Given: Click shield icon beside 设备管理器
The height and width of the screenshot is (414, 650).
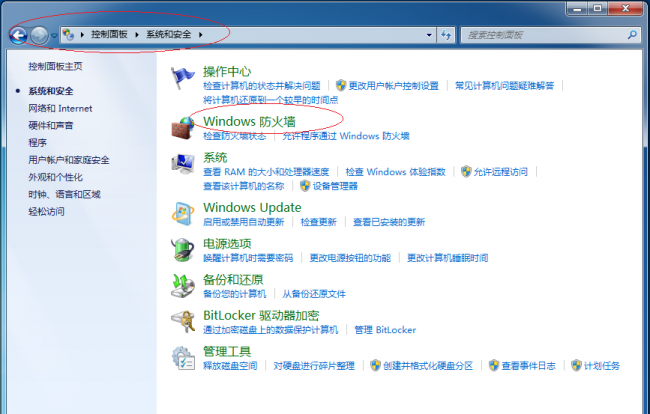Looking at the screenshot, I should (305, 186).
